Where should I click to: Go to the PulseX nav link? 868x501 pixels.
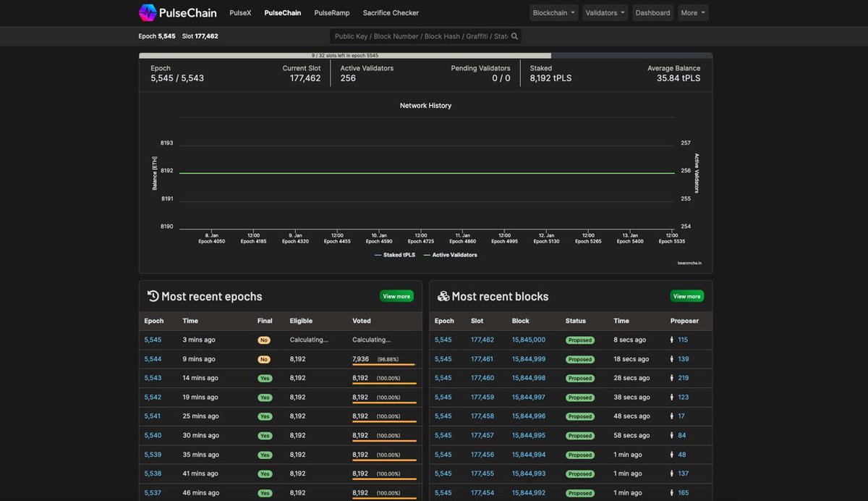(x=240, y=13)
